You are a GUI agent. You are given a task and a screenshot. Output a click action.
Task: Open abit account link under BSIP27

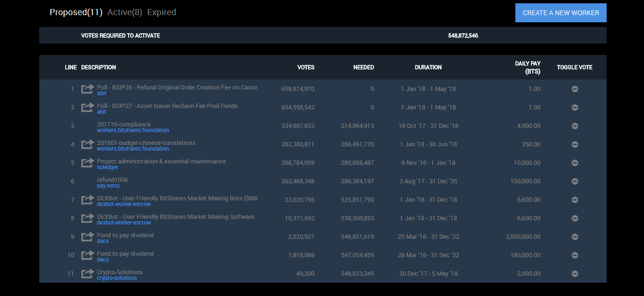pyautogui.click(x=102, y=112)
